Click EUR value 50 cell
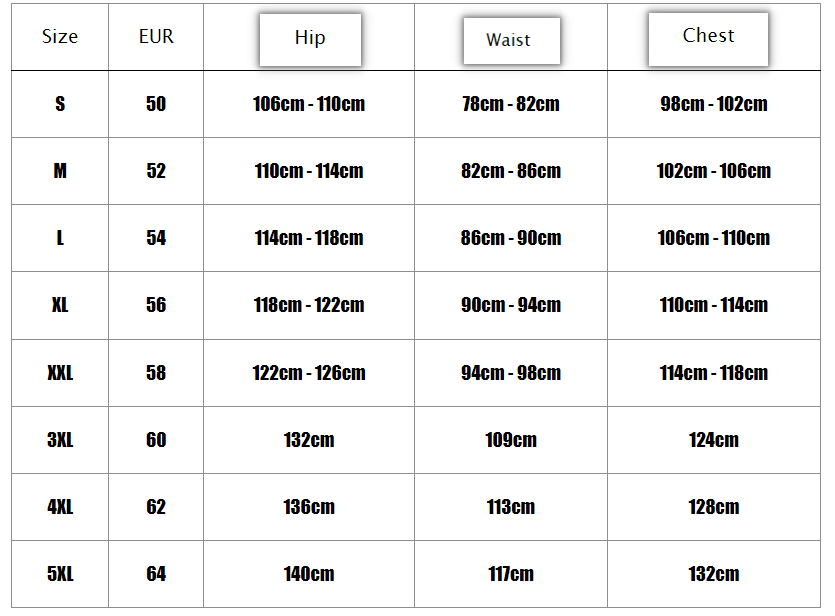The image size is (835, 616). coord(156,104)
